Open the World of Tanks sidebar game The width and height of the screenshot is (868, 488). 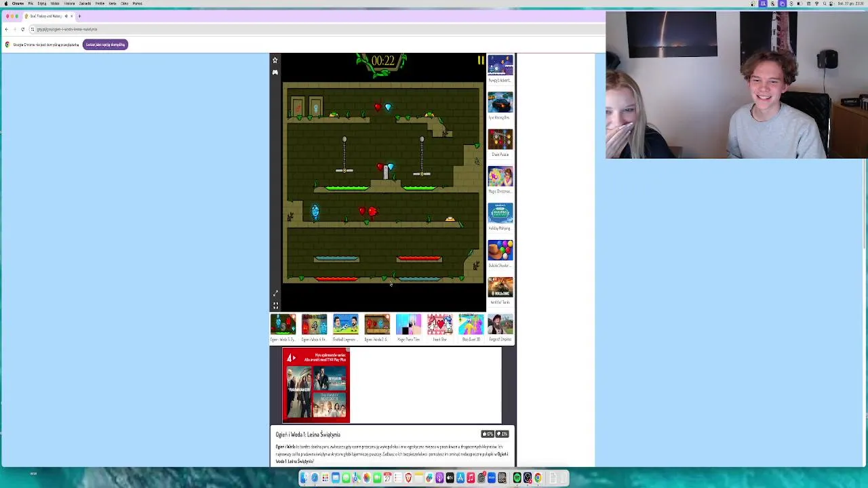pyautogui.click(x=500, y=287)
